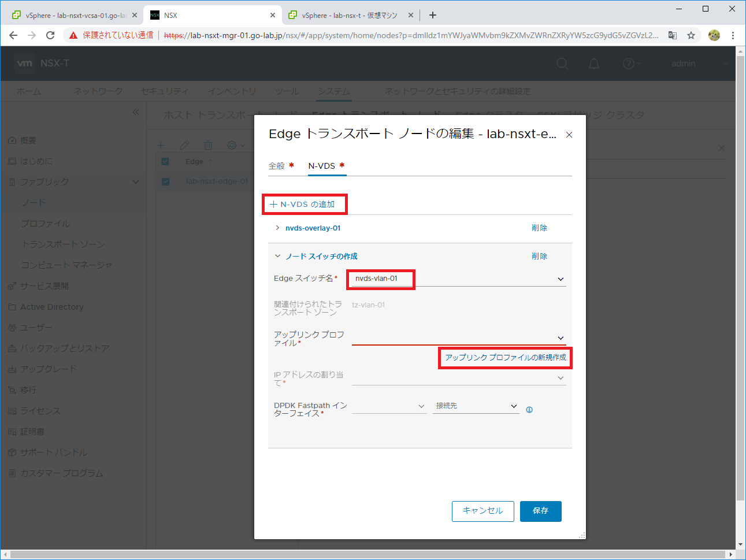Click the N-VDS の追加 link
The image size is (746, 560).
(x=302, y=204)
